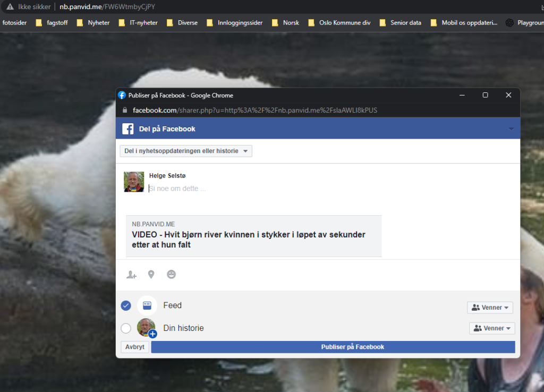This screenshot has width=544, height=392.
Task: Open the location check-in pin icon
Action: [151, 274]
